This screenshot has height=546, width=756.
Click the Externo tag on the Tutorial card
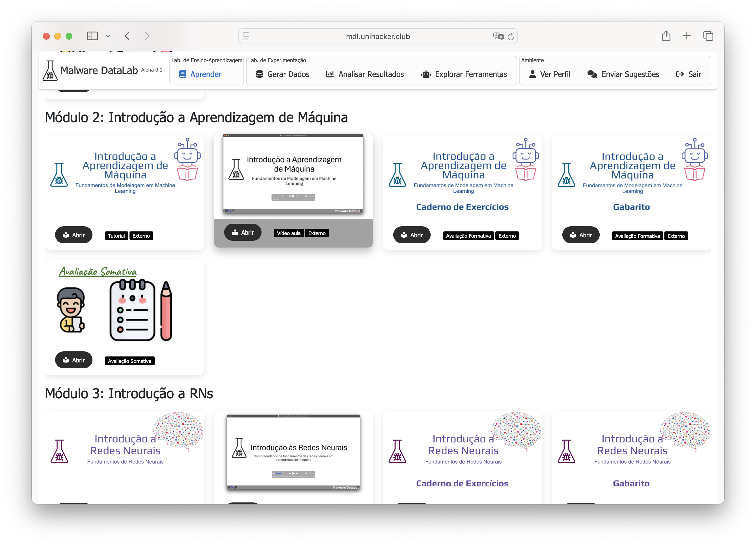pyautogui.click(x=141, y=236)
